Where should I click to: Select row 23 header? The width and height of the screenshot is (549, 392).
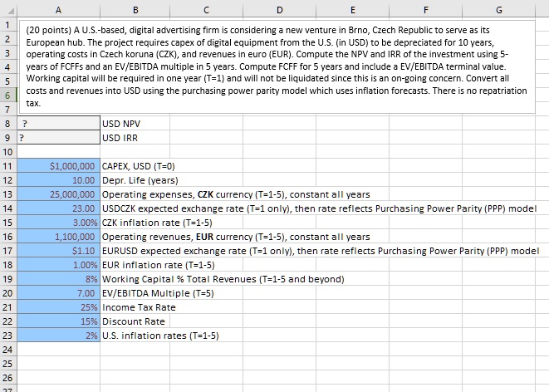[8, 336]
